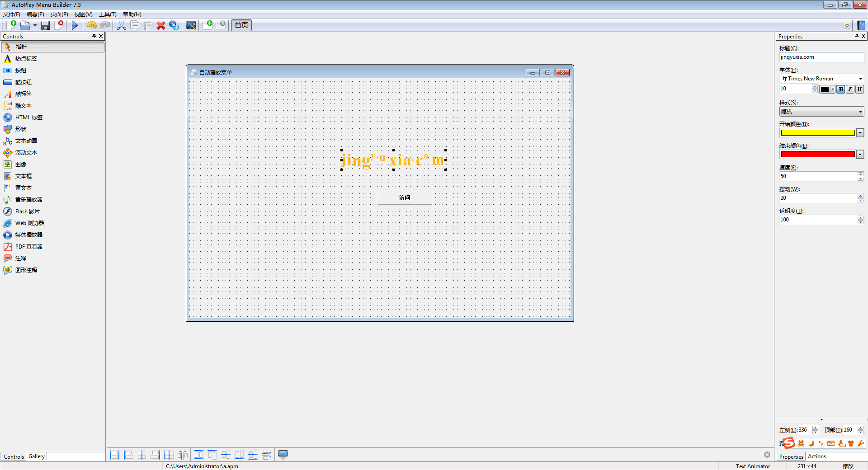Image resolution: width=868 pixels, height=470 pixels.
Task: Select the 图像 image control
Action: tap(53, 164)
